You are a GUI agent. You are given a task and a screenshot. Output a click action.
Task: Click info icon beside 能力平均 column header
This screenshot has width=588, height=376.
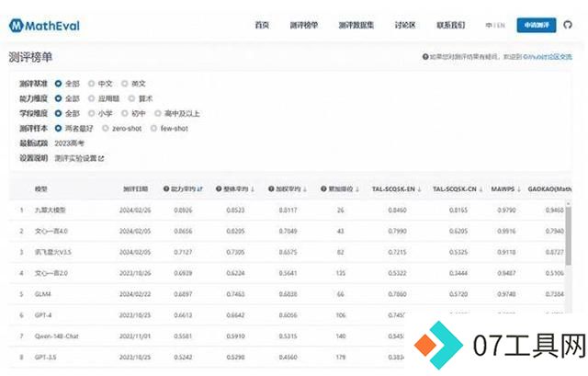click(166, 188)
